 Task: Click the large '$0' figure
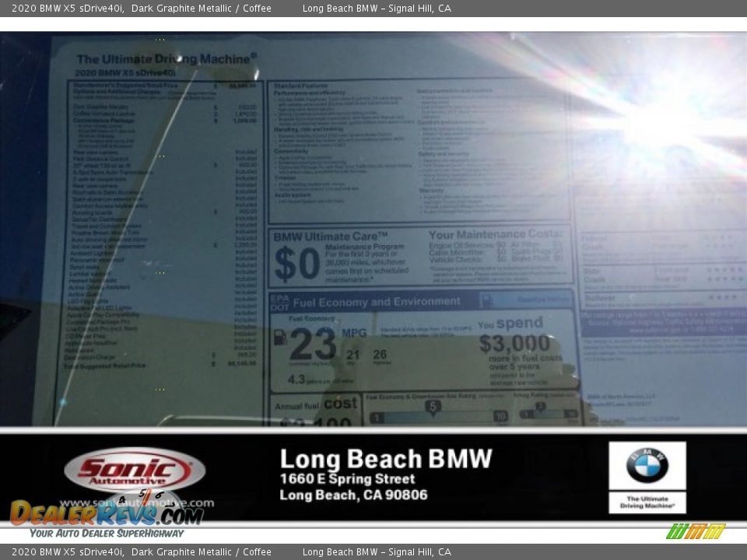296,264
